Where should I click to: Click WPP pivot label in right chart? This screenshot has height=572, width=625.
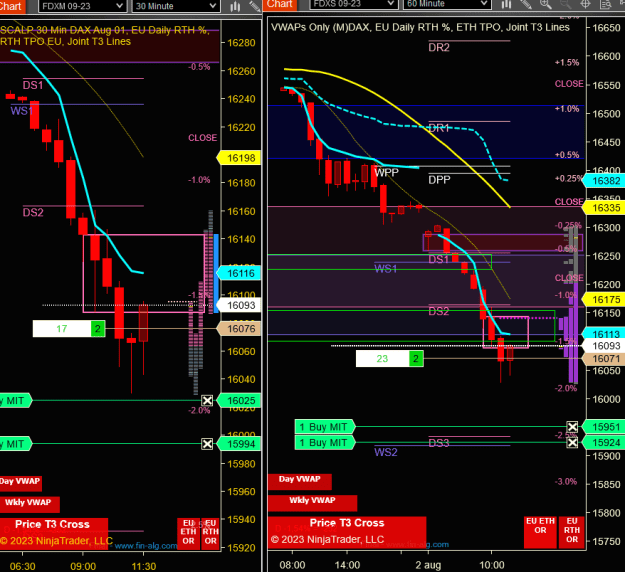point(386,173)
